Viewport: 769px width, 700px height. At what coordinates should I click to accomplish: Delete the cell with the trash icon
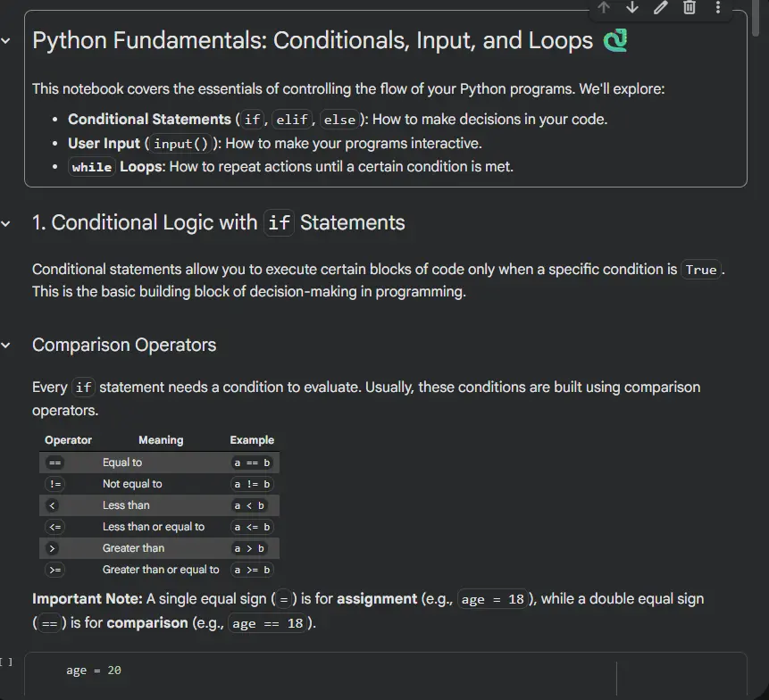click(x=689, y=8)
